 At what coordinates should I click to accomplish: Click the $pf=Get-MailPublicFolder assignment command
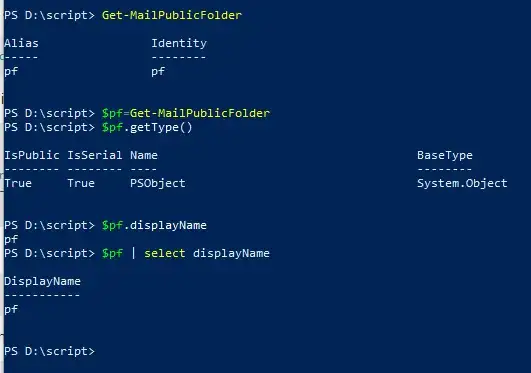click(186, 113)
